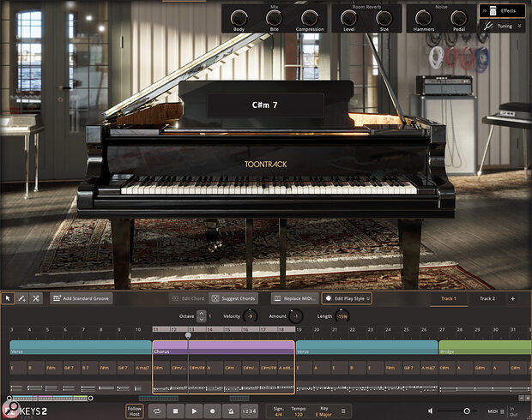Open the Effects panel
The height and width of the screenshot is (420, 532).
[503, 11]
